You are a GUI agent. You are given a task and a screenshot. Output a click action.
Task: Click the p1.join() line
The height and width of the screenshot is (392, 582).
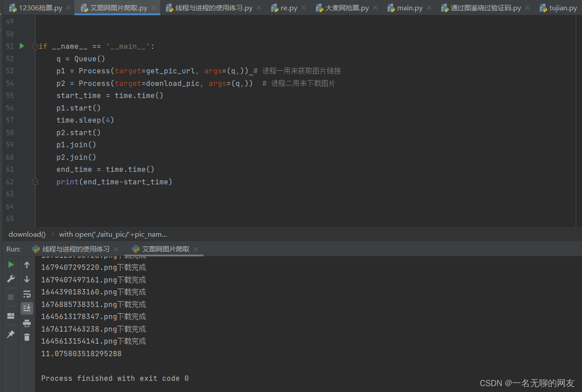[76, 145]
